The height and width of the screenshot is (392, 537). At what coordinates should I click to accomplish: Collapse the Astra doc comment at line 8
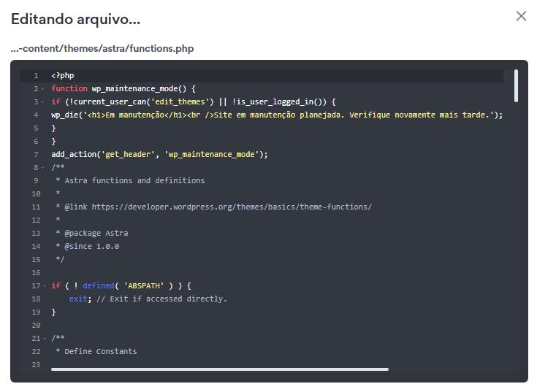pyautogui.click(x=43, y=168)
